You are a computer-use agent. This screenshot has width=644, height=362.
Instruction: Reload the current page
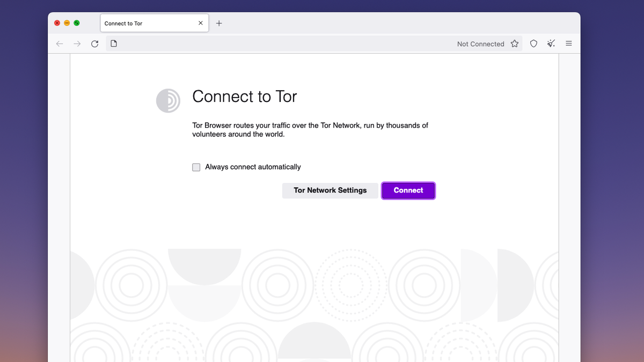coord(95,43)
